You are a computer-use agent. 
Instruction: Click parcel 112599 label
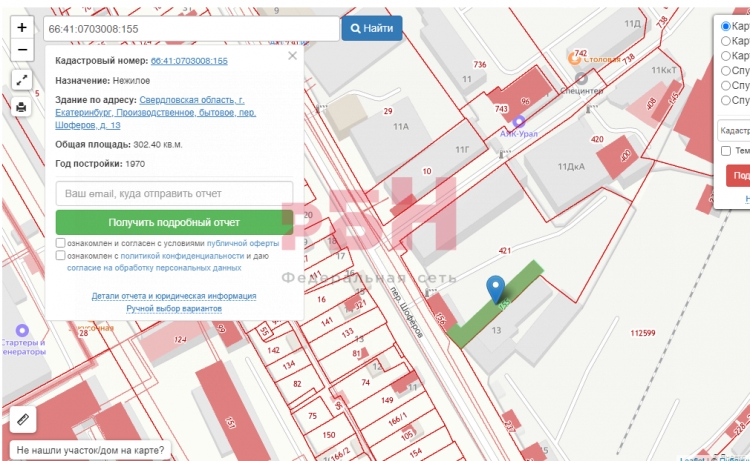point(642,333)
